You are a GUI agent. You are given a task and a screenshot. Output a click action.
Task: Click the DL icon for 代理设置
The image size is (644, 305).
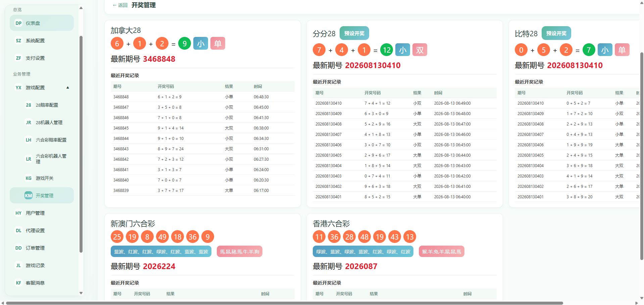18,231
